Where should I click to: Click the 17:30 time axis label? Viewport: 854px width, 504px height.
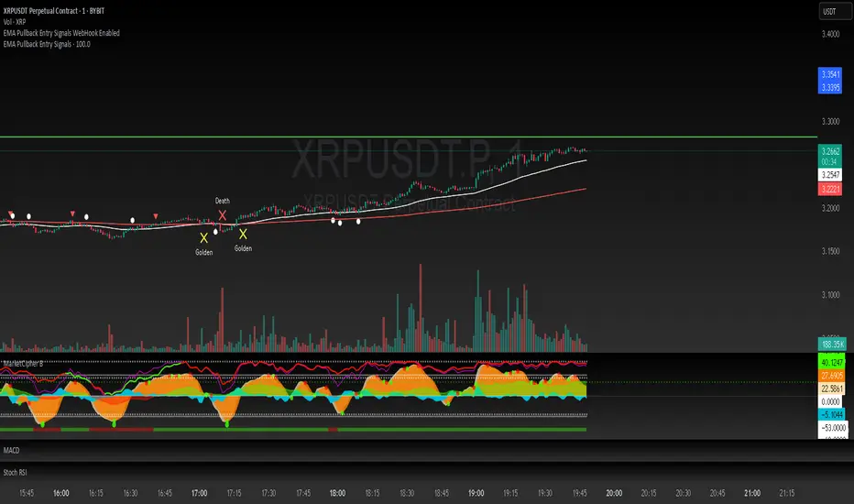(268, 493)
